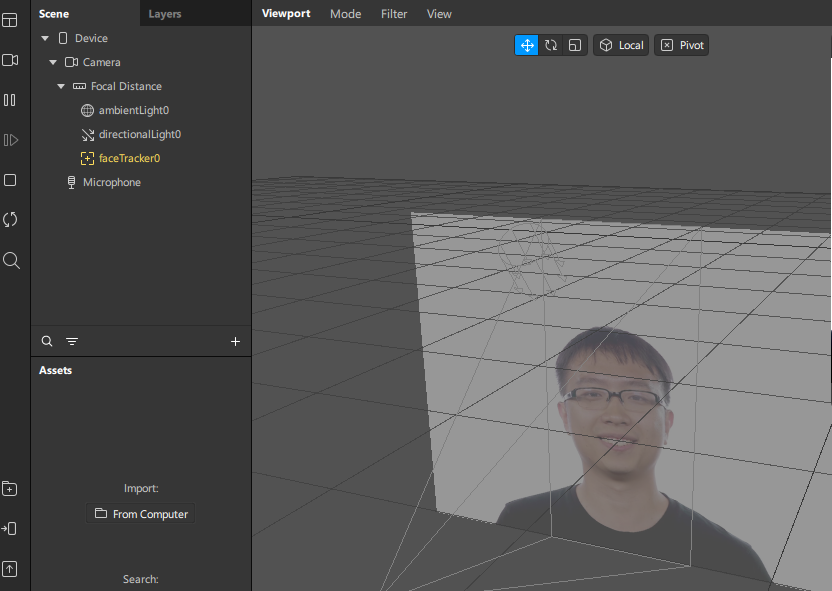This screenshot has height=591, width=832.
Task: Click the refresh/restart icon in sidebar
Action: pyautogui.click(x=10, y=220)
